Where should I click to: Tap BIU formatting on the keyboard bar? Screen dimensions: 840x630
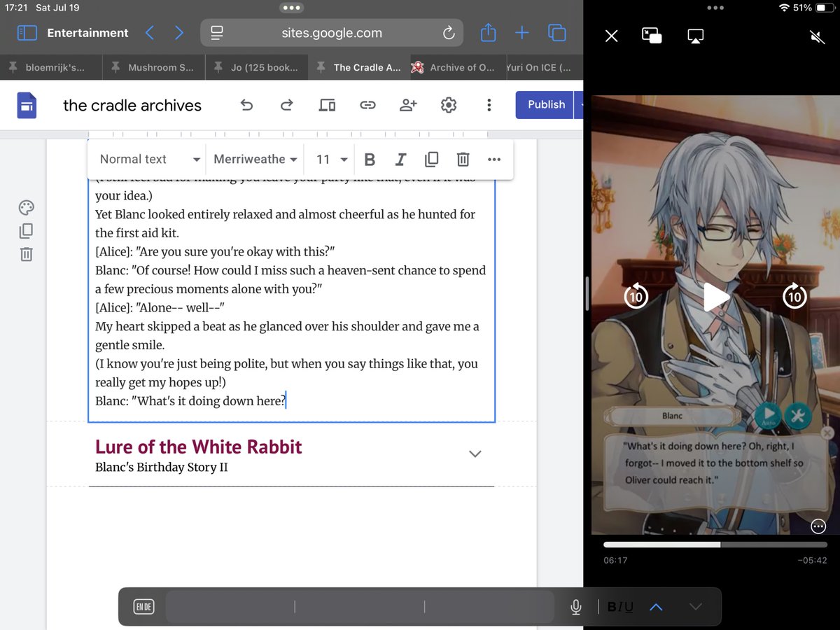(x=620, y=607)
